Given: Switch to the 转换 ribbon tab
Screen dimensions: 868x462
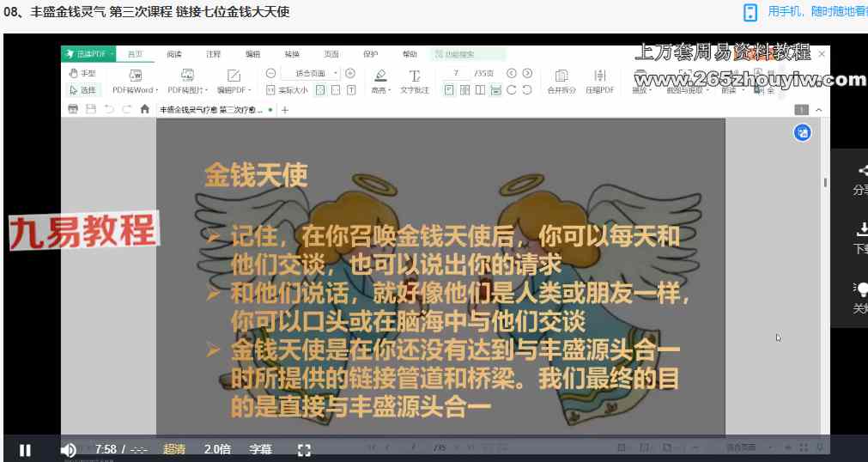Looking at the screenshot, I should coord(292,54).
